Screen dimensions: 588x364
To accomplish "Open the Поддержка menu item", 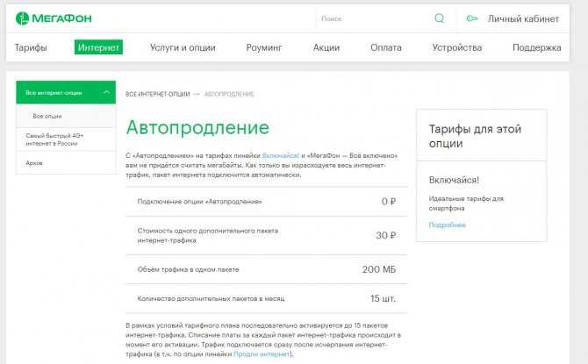I will click(x=536, y=47).
